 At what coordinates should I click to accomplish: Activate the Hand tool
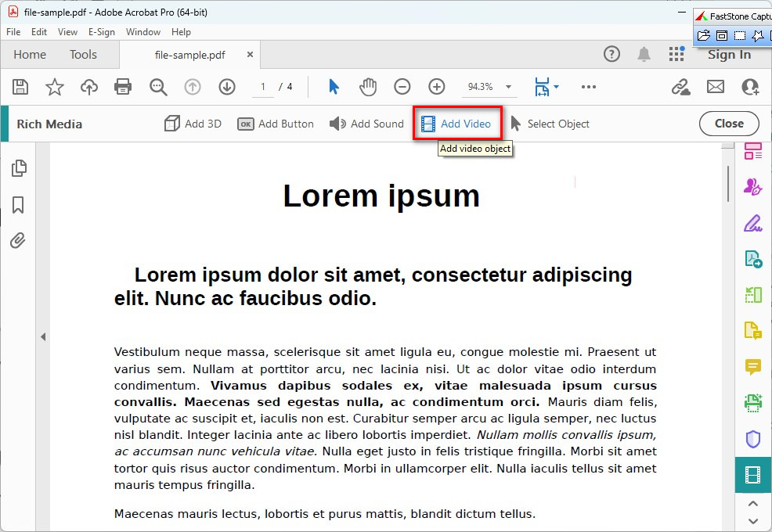368,87
